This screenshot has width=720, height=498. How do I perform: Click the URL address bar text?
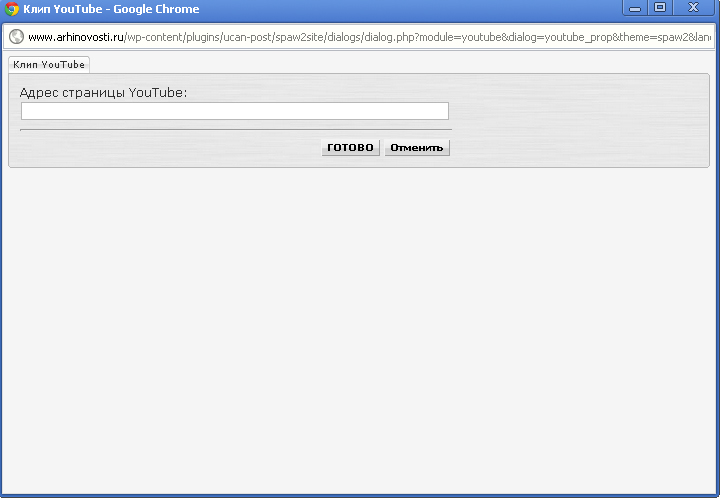369,37
